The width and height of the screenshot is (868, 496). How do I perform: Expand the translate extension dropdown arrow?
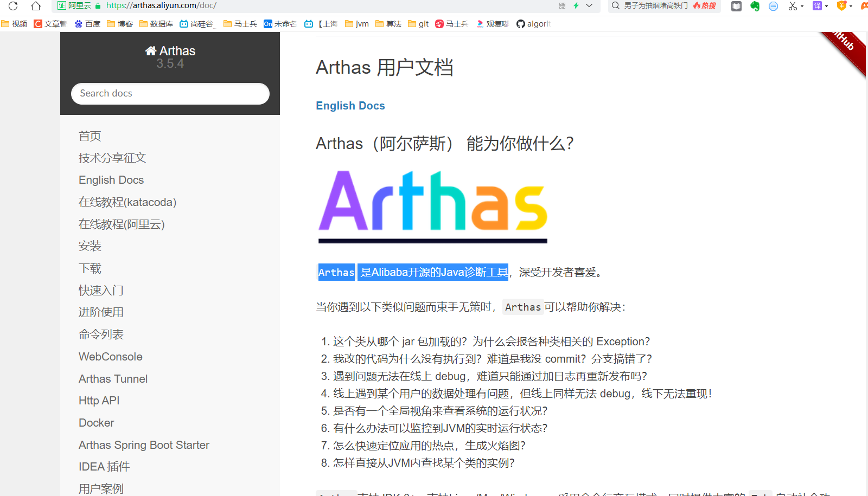pyautogui.click(x=826, y=7)
